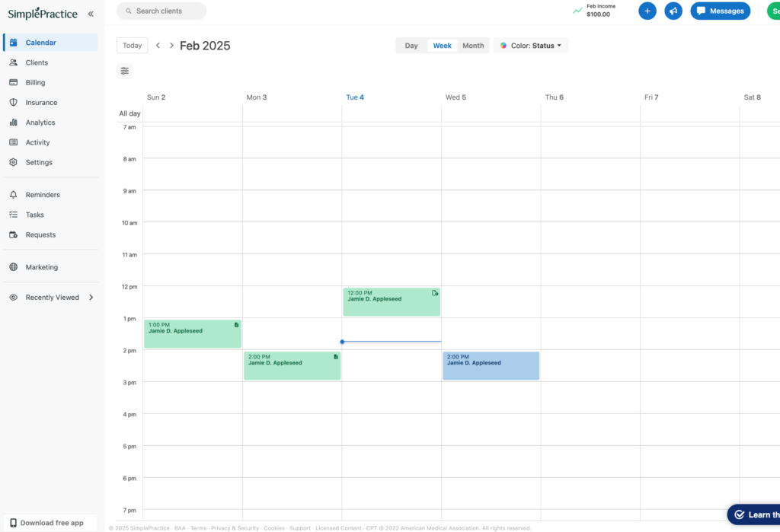Click the Today button
Viewport: 780px width, 532px height.
(133, 46)
